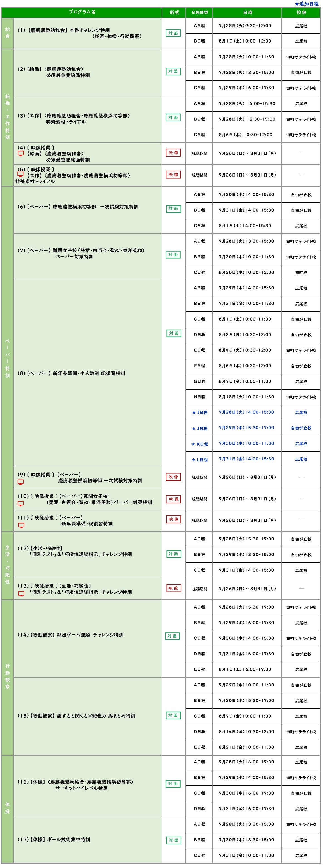This screenshot has height=868, width=325.
Task: Click program (17) ボール技術集中特訓 title
Action: [x=54, y=839]
